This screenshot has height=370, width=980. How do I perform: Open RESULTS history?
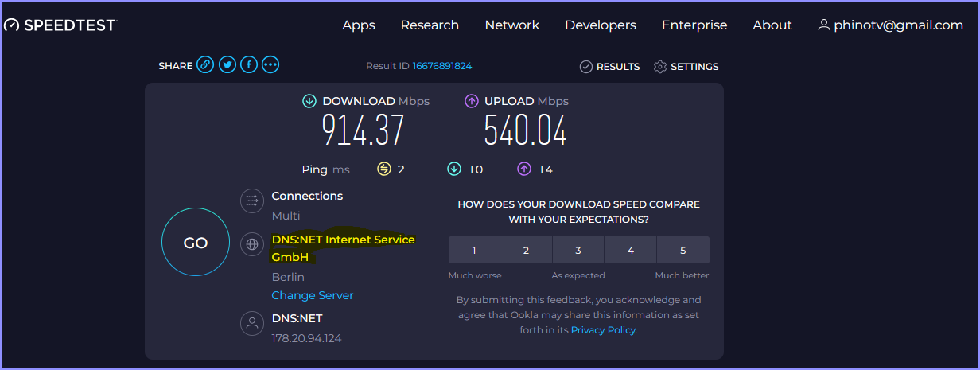(610, 67)
